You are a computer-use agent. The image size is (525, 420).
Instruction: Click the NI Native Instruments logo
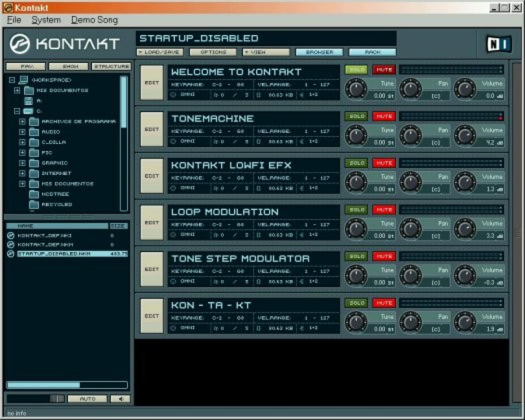pos(499,44)
